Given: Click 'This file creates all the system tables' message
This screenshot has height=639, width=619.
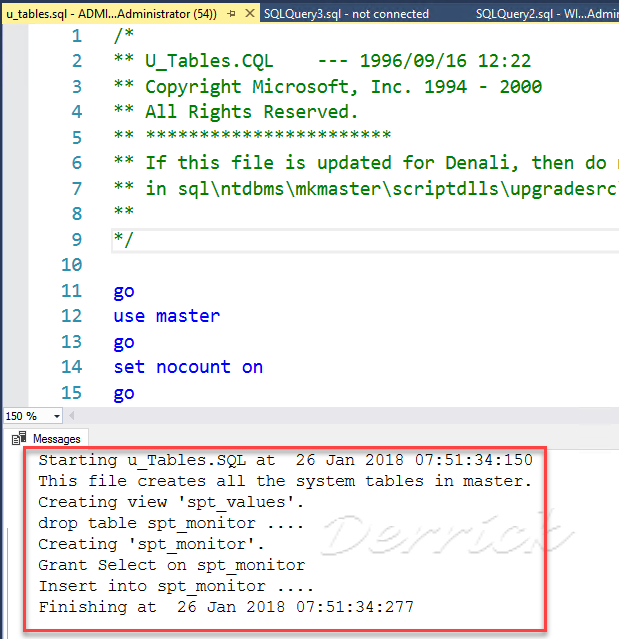Looking at the screenshot, I should (285, 481).
